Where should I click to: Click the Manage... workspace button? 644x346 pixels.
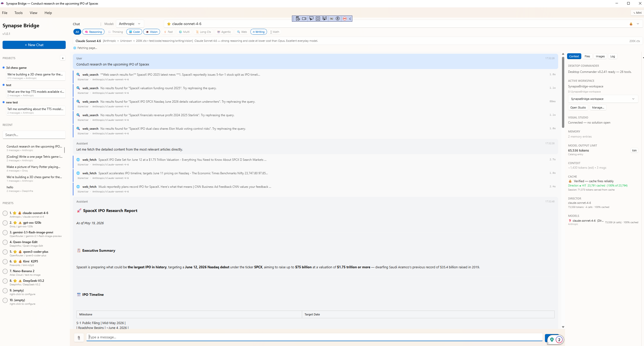[x=598, y=108]
